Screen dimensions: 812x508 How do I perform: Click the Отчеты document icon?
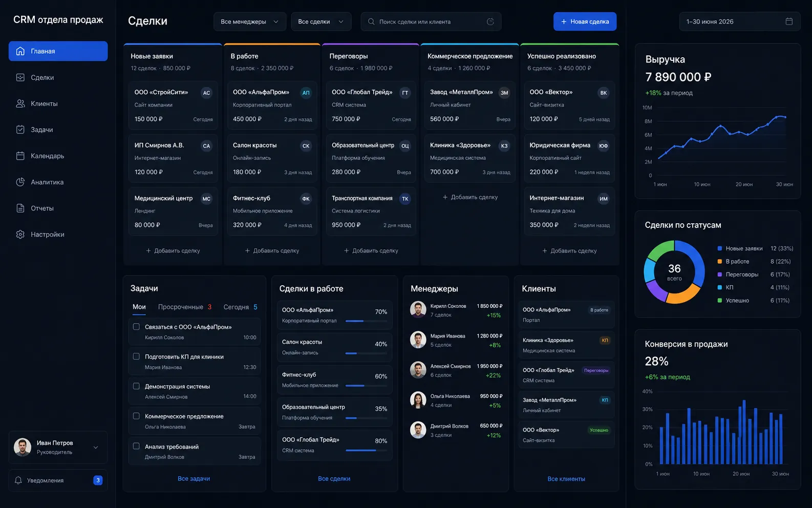point(20,208)
